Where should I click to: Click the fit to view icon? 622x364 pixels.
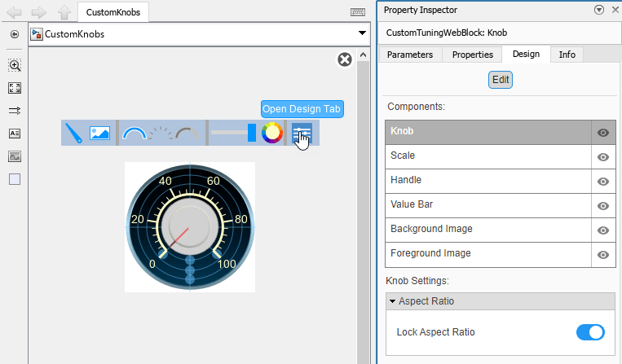pyautogui.click(x=15, y=88)
